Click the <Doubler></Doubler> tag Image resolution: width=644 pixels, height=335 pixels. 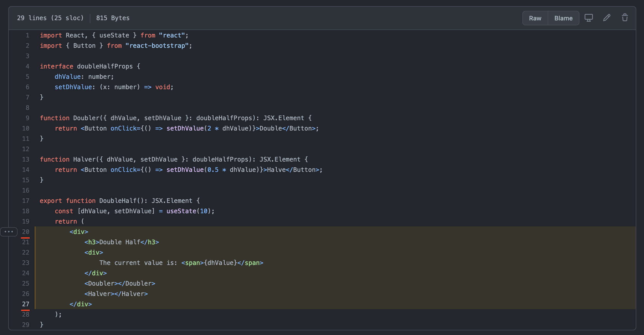click(x=120, y=284)
